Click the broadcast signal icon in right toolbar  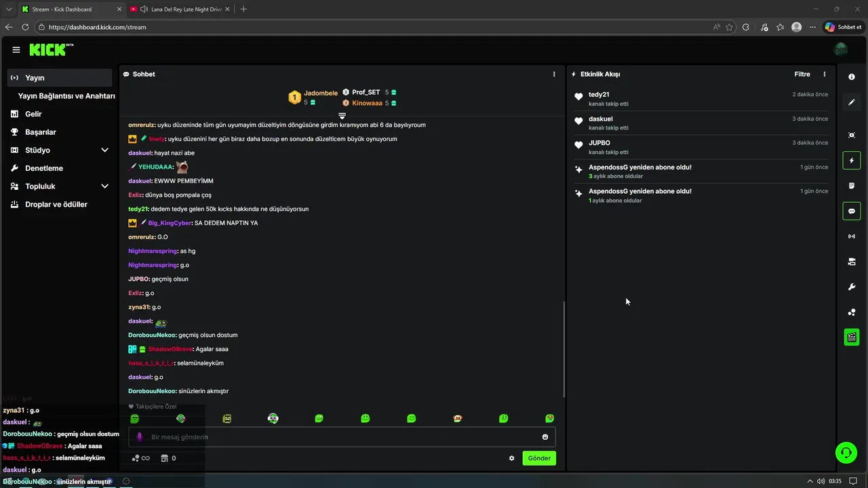852,237
